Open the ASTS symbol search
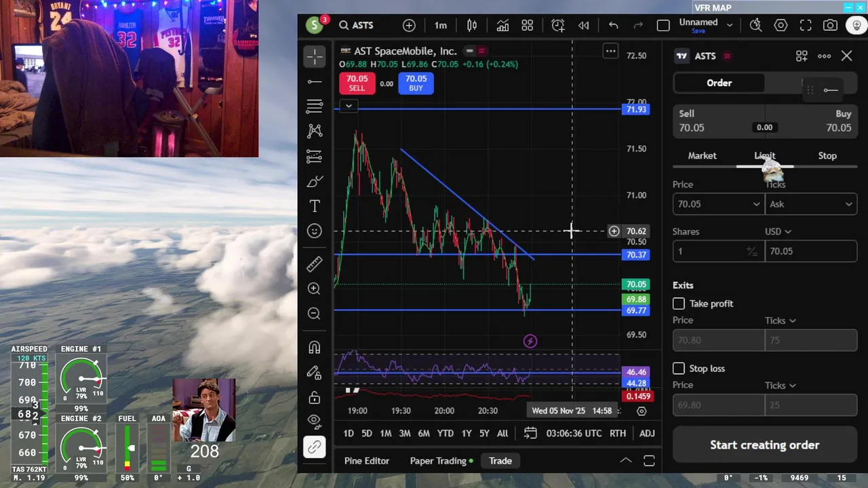This screenshot has width=868, height=488. [x=357, y=25]
